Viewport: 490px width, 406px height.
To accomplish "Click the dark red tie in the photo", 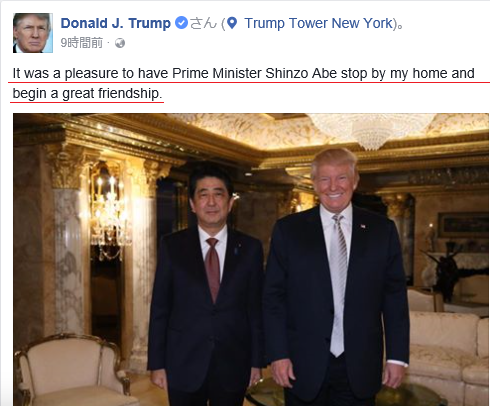I will (212, 269).
